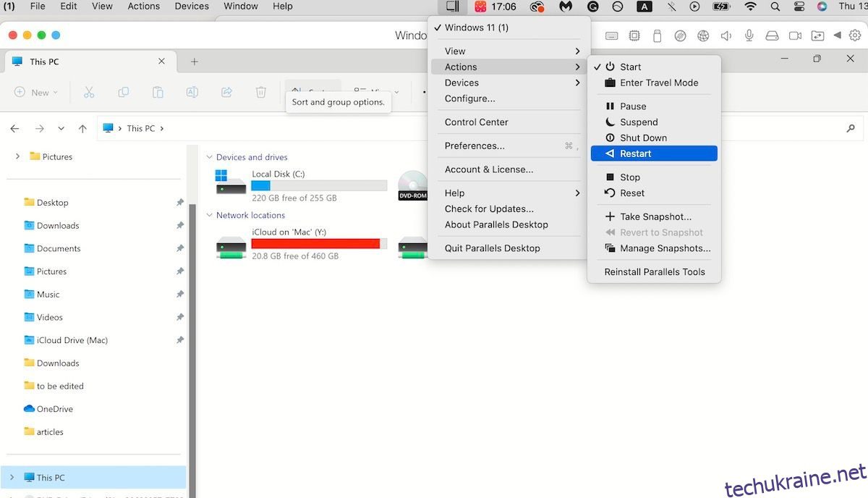Click the Explorer search magnifier icon
The image size is (868, 498).
point(851,128)
